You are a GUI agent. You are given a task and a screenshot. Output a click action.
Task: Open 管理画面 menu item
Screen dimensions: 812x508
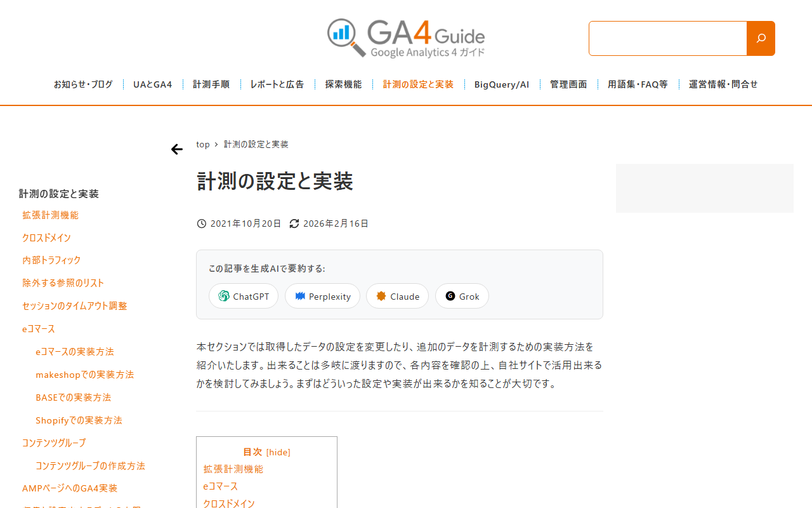click(x=568, y=84)
